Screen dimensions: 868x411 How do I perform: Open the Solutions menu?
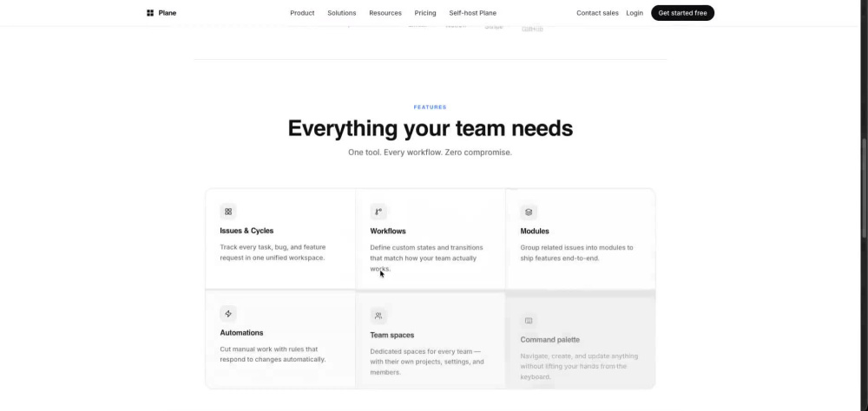pos(341,13)
